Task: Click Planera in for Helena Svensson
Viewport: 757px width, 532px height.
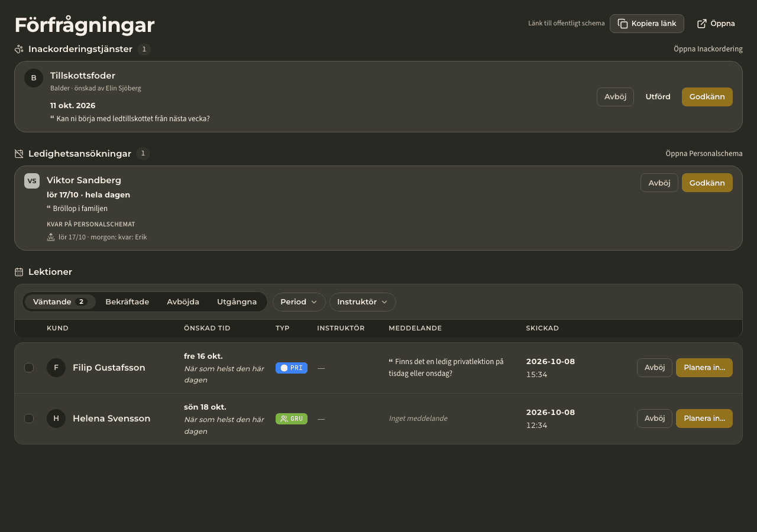Action: [704, 419]
